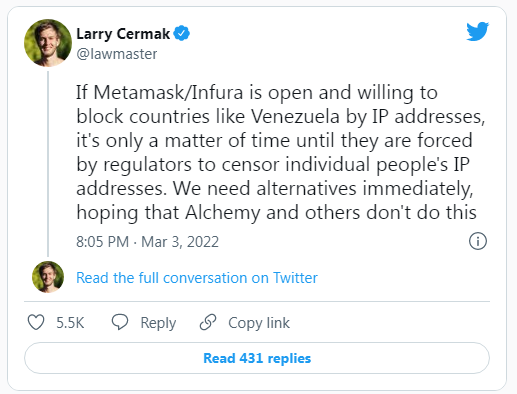
Task: Click the Reply text label
Action: (158, 323)
